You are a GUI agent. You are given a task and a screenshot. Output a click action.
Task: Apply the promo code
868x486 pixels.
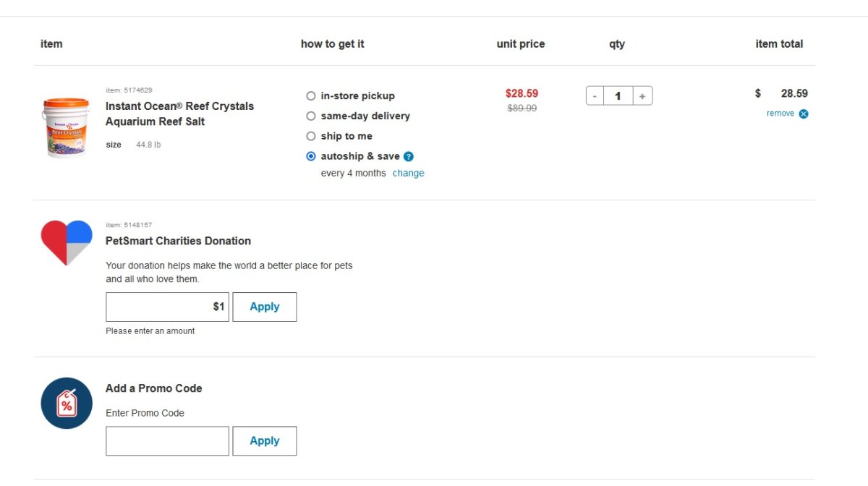[265, 441]
